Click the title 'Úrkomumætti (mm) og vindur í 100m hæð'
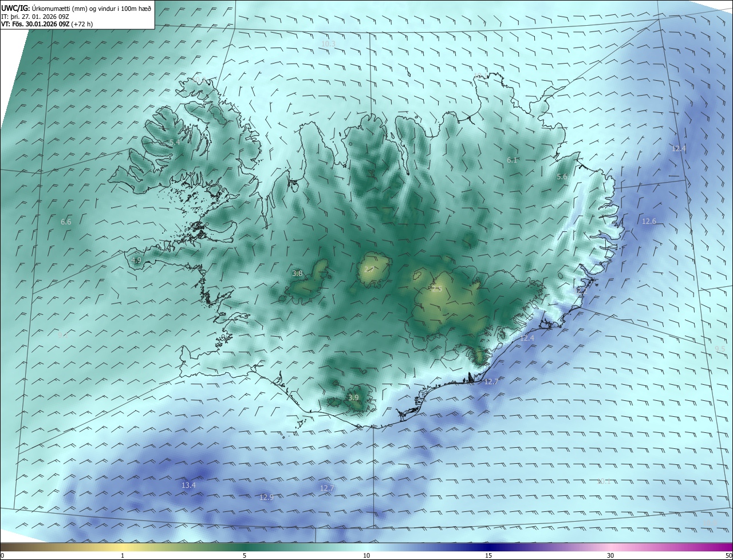Screen dimensions: 733x560 [92, 8]
